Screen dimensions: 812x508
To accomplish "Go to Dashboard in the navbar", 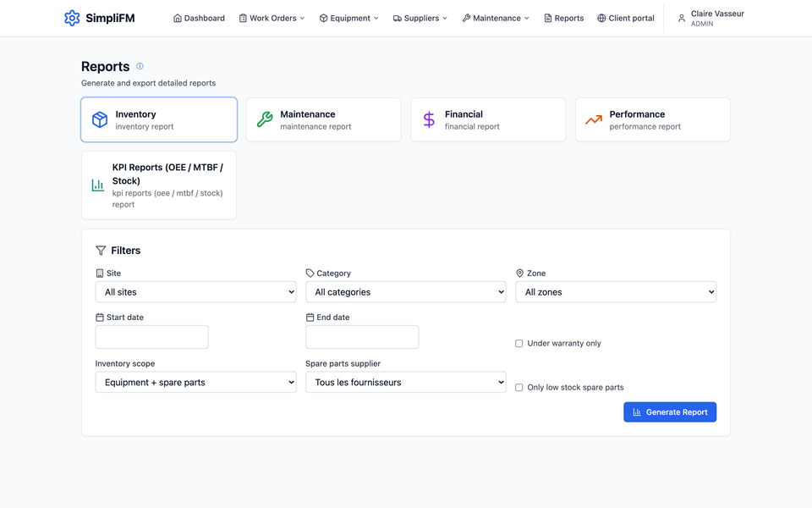I will click(199, 18).
